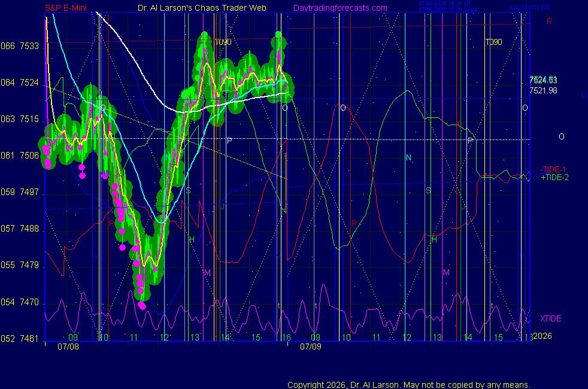Screen dimensions: 588x389
Task: Click the green +TIDE-2 legend label
Action: pyautogui.click(x=554, y=177)
